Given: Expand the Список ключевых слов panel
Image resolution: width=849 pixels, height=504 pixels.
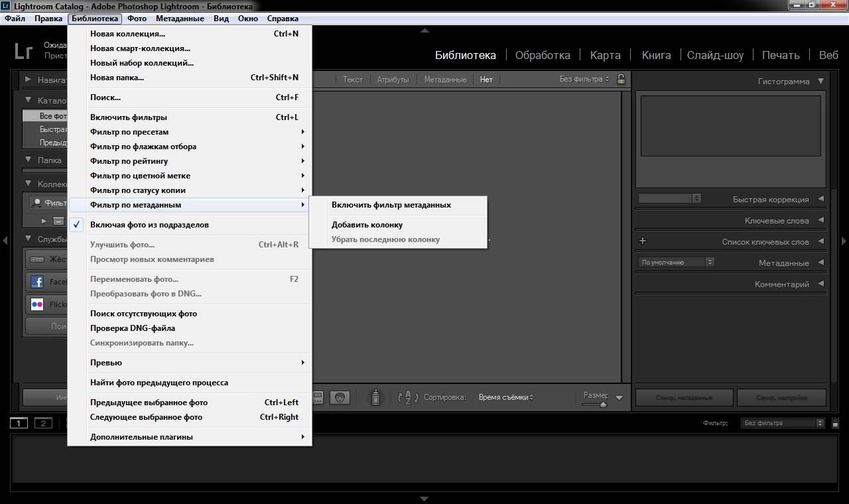Looking at the screenshot, I should pos(820,241).
